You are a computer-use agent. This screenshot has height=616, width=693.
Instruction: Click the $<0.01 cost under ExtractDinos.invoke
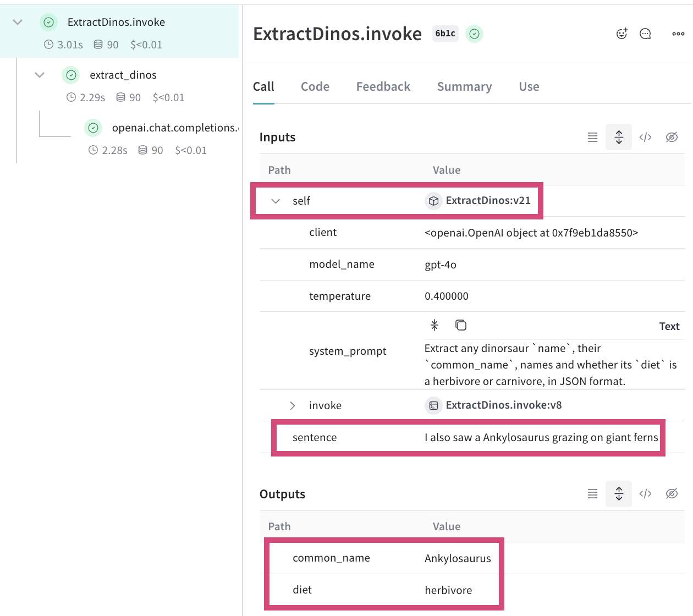point(146,45)
